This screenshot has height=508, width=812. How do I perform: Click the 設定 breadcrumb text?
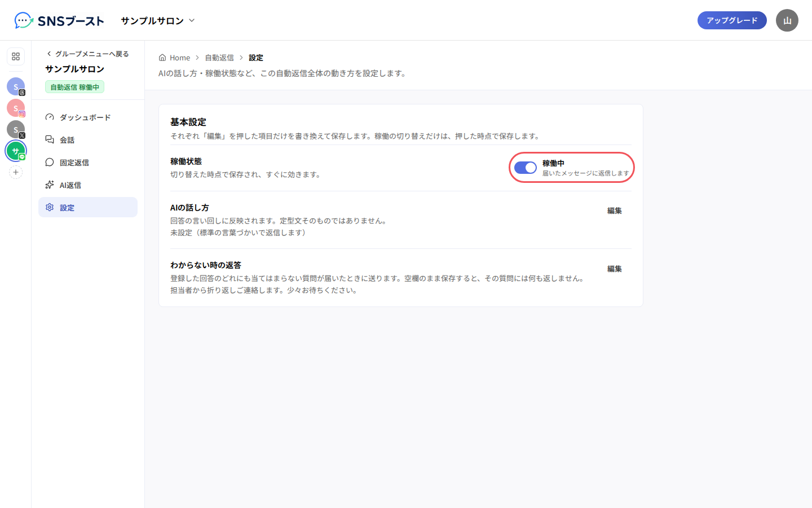tap(256, 58)
